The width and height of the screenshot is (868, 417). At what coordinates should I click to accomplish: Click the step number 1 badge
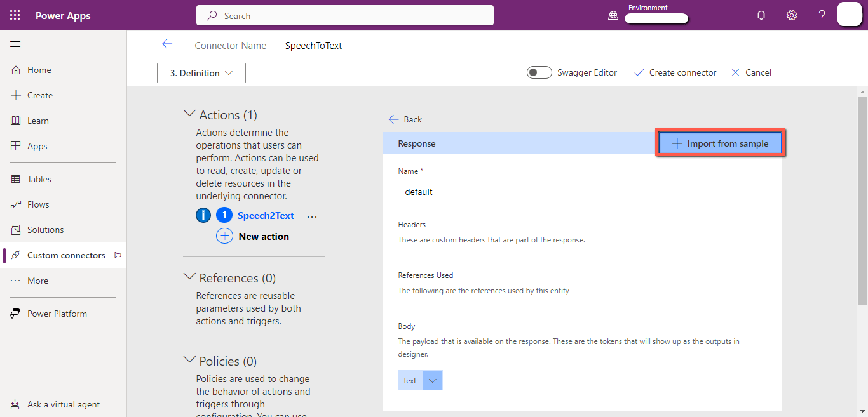[x=224, y=215]
